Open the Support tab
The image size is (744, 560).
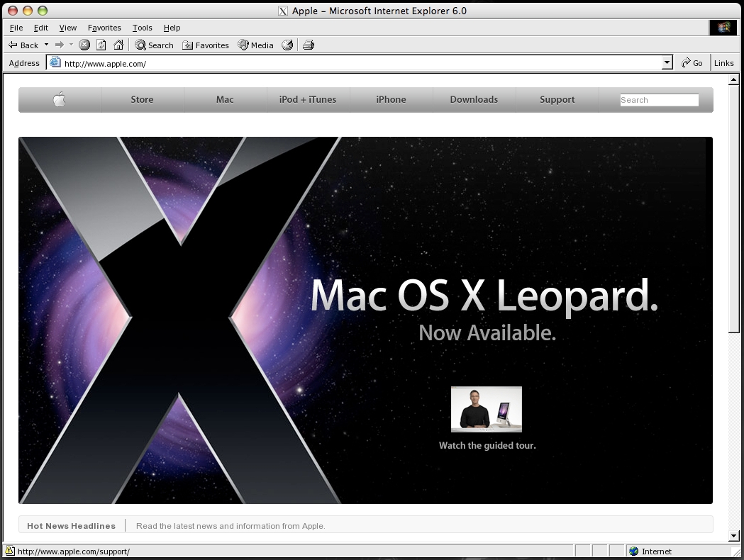[557, 99]
